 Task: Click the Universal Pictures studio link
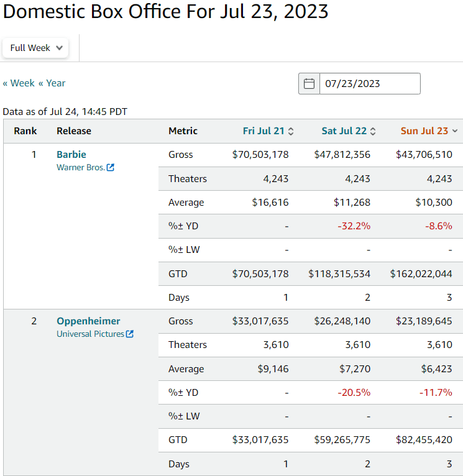click(90, 334)
